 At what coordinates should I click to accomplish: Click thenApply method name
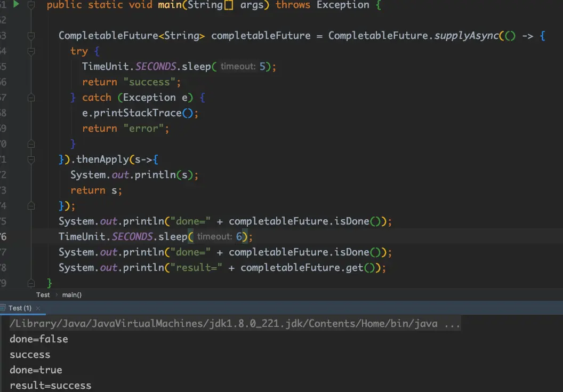coord(102,159)
